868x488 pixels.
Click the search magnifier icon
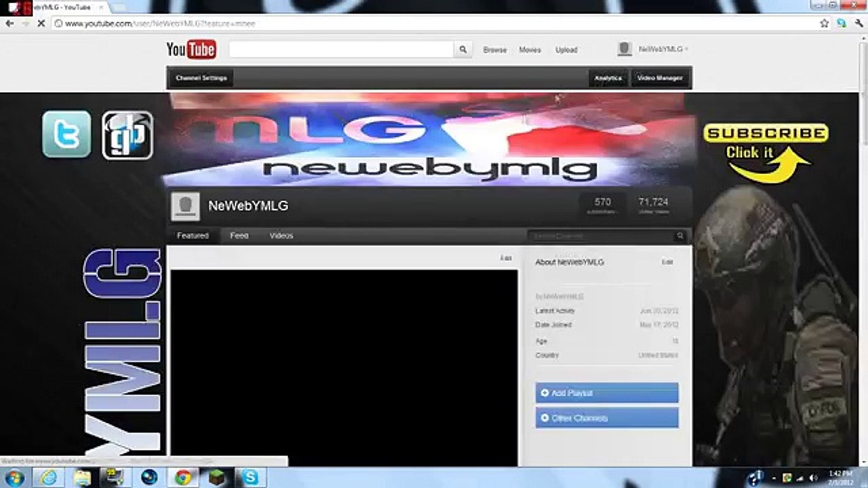point(462,50)
